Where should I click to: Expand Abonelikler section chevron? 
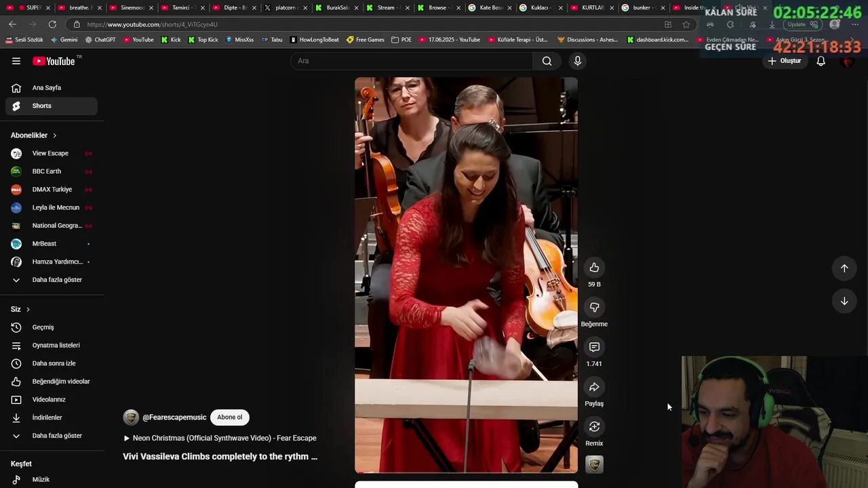[54, 136]
